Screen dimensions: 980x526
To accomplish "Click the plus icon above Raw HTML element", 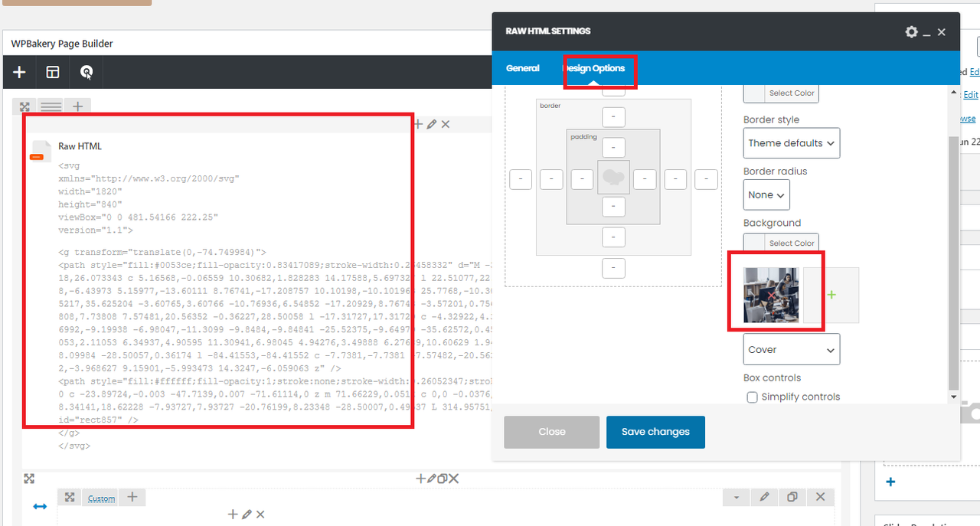I will (418, 124).
